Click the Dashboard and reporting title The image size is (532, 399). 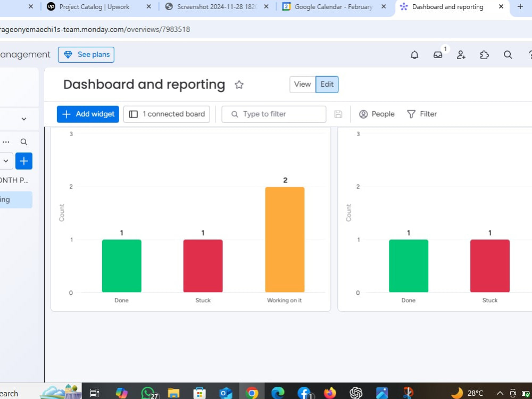click(x=144, y=85)
